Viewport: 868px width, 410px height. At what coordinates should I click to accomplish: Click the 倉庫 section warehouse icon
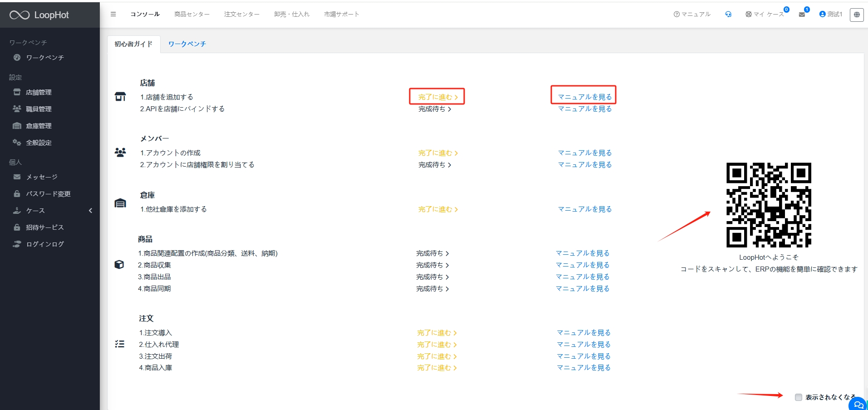pyautogui.click(x=120, y=203)
